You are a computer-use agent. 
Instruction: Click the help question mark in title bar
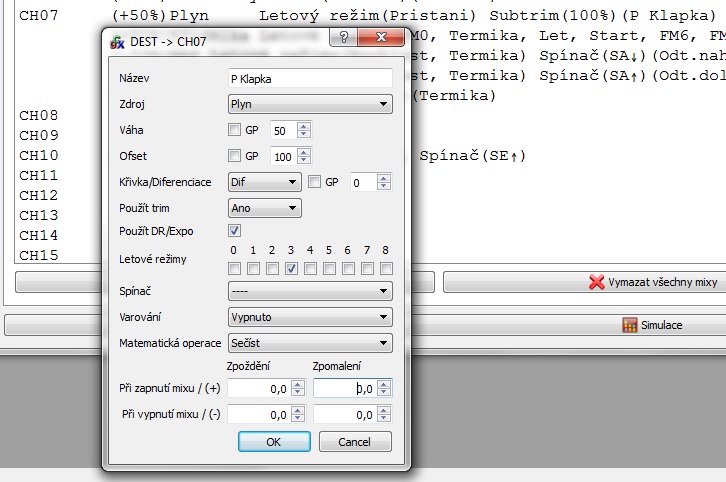click(x=344, y=39)
